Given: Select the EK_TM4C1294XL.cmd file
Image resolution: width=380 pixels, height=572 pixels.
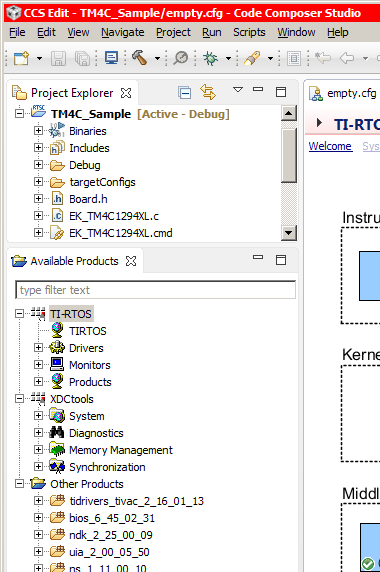Looking at the screenshot, I should [120, 233].
